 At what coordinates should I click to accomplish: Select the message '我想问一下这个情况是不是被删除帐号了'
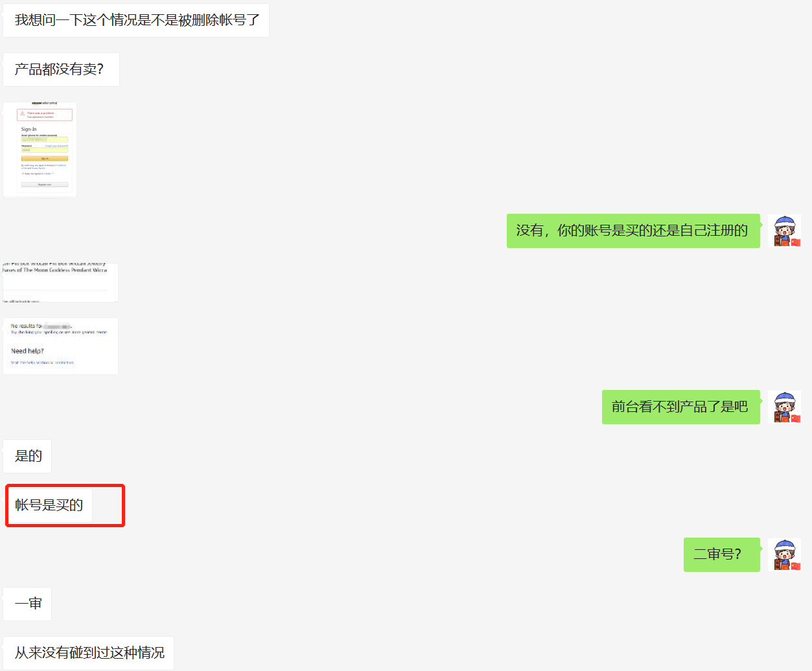136,20
